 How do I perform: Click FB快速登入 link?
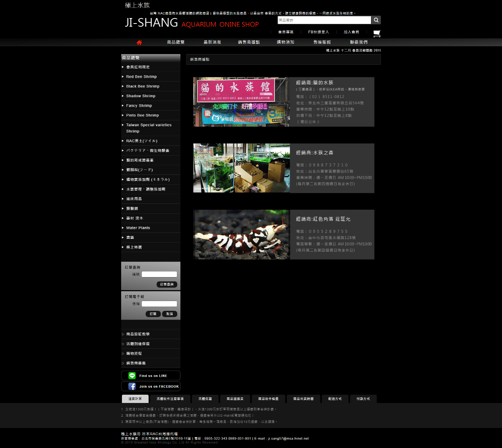pyautogui.click(x=318, y=32)
